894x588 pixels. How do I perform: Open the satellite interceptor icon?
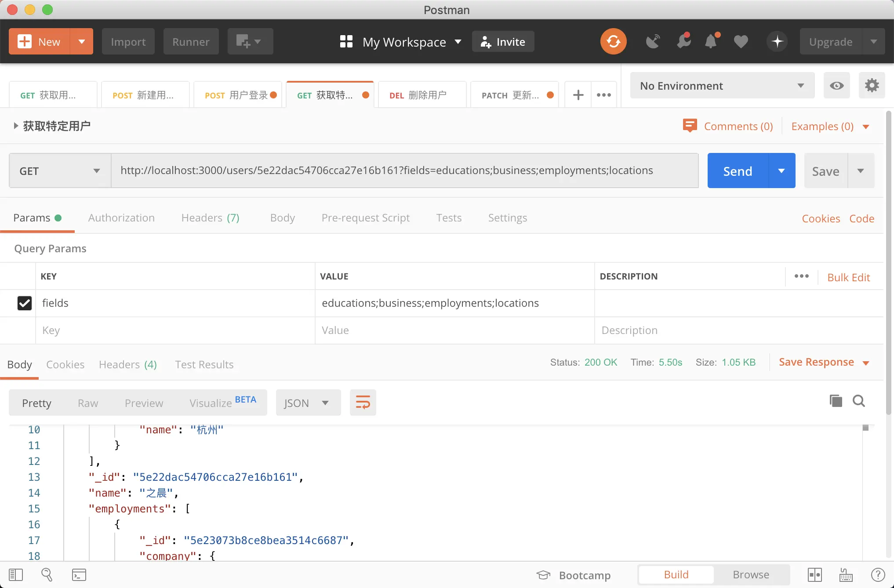(653, 42)
